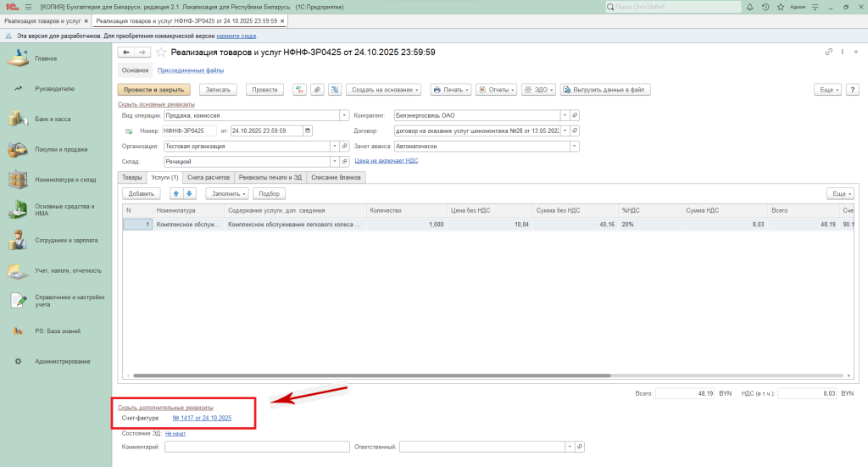Screen dimensions: 868x467
Task: Click the Дт/Кт postings icon
Action: (299, 89)
